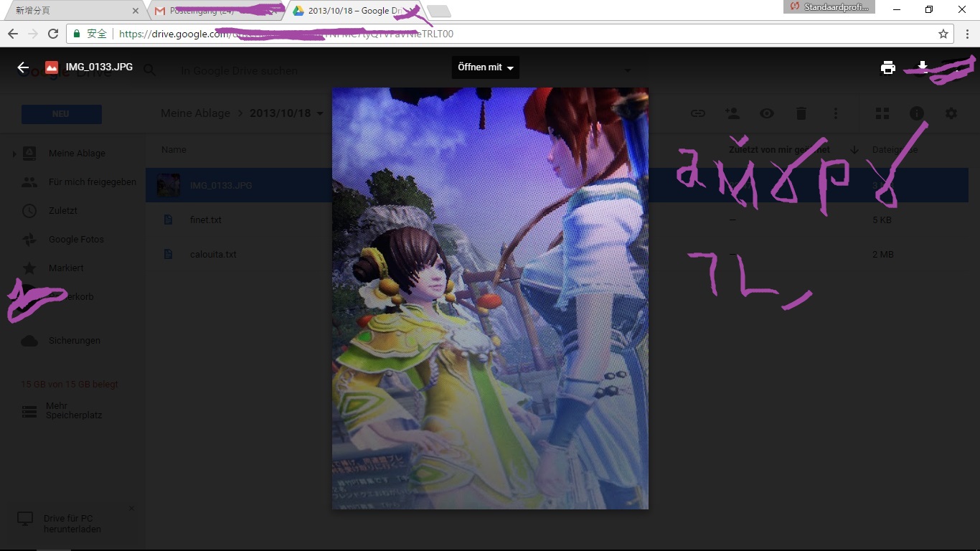Click the browser back arrow
The image size is (980, 551).
coord(13,34)
